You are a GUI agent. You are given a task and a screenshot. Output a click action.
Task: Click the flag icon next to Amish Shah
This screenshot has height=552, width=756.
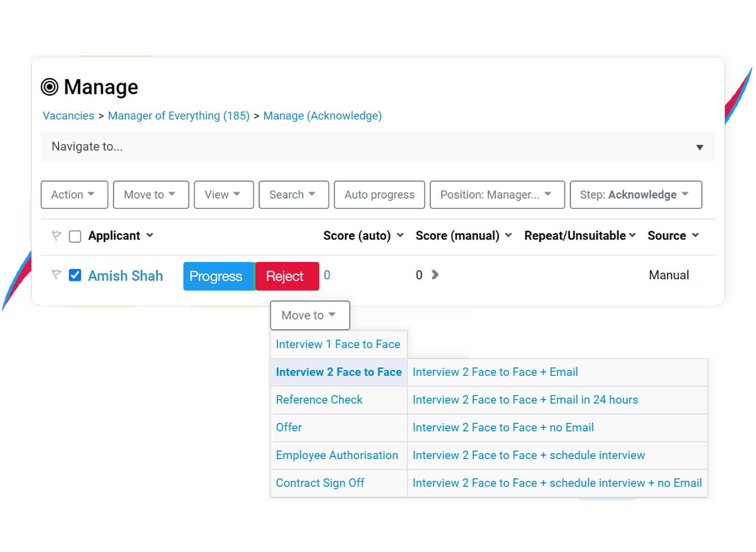56,275
